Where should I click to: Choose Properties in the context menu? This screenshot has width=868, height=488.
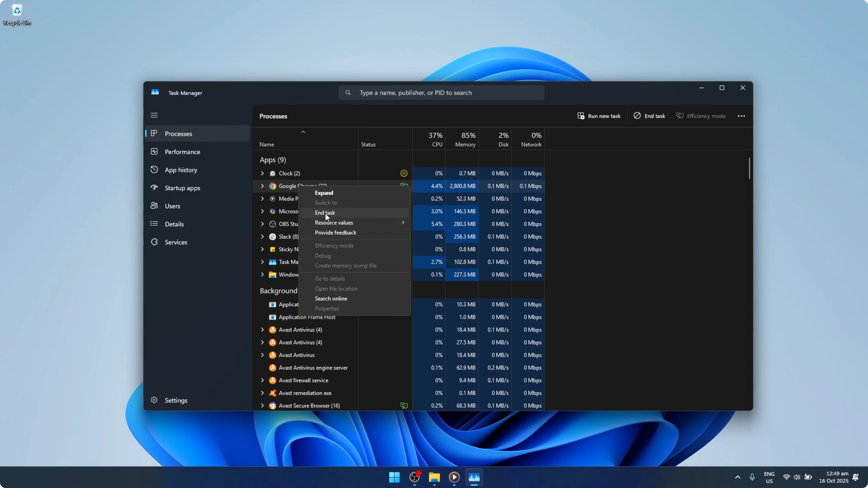tap(355, 309)
